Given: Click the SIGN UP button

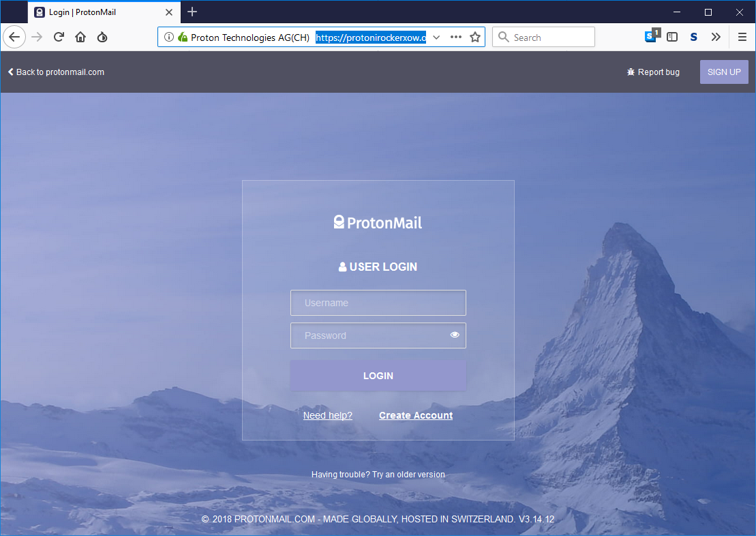Looking at the screenshot, I should click(724, 72).
